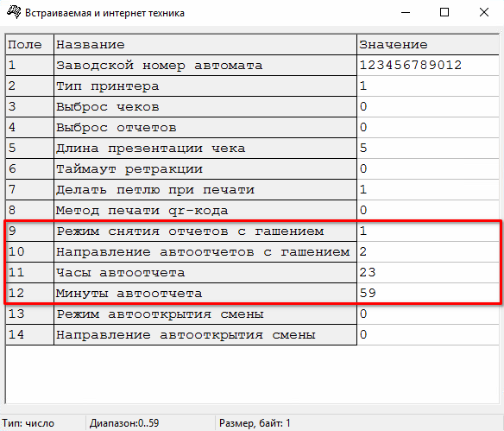Minimize the Встраиваемая и интернет техника window
Viewport: 504px width, 431px height.
click(x=406, y=13)
